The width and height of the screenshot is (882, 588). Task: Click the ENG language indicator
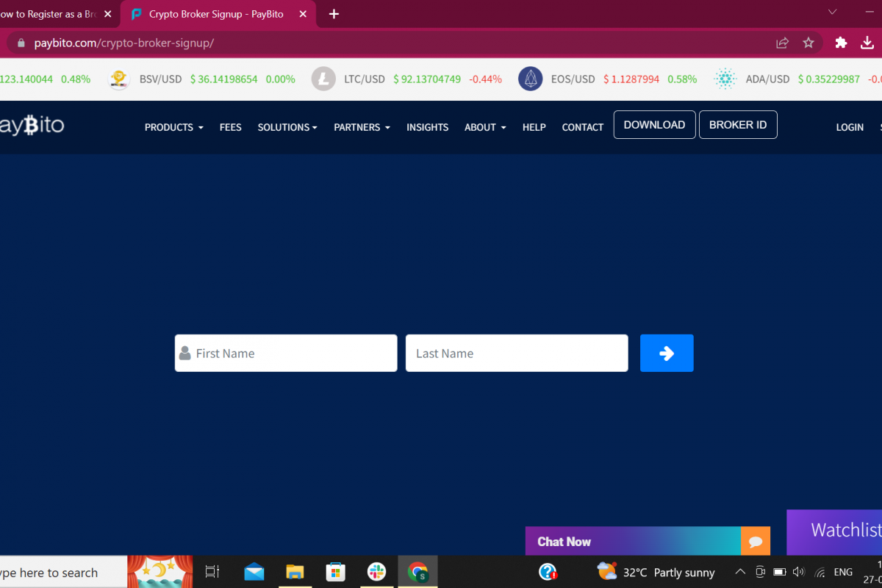coord(843,572)
